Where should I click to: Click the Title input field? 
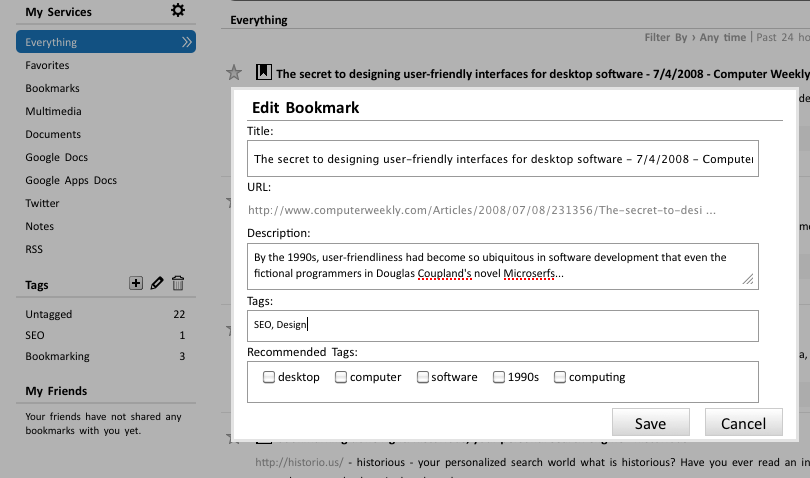(x=503, y=159)
